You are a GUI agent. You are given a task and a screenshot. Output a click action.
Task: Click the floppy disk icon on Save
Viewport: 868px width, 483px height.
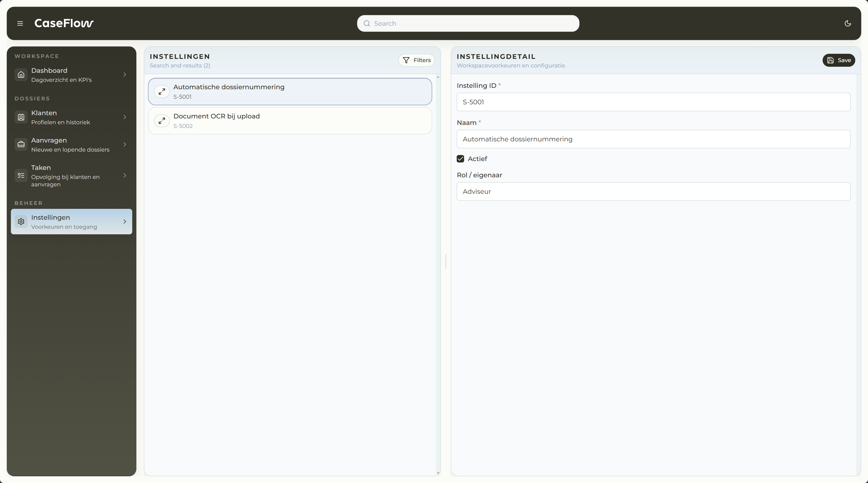830,60
